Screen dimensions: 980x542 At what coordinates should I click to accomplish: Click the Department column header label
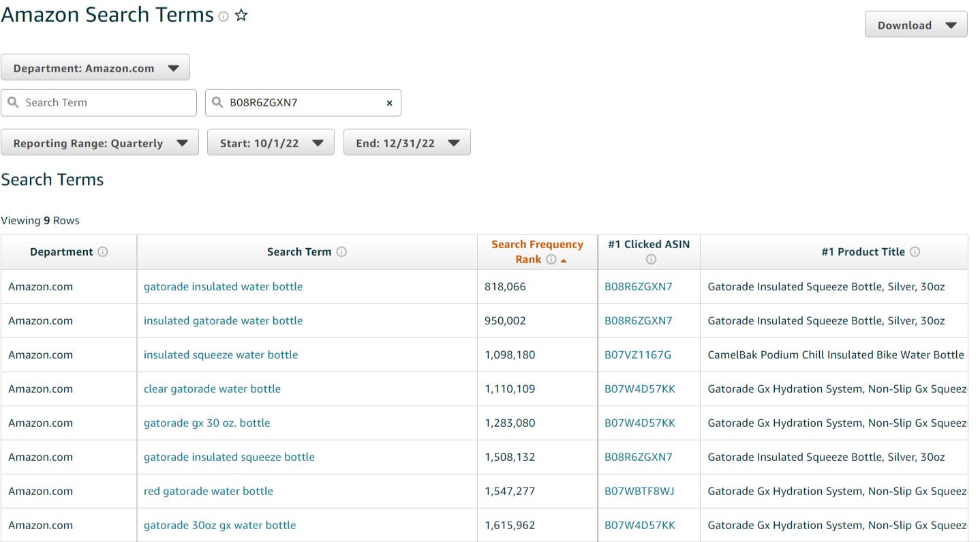click(x=61, y=252)
